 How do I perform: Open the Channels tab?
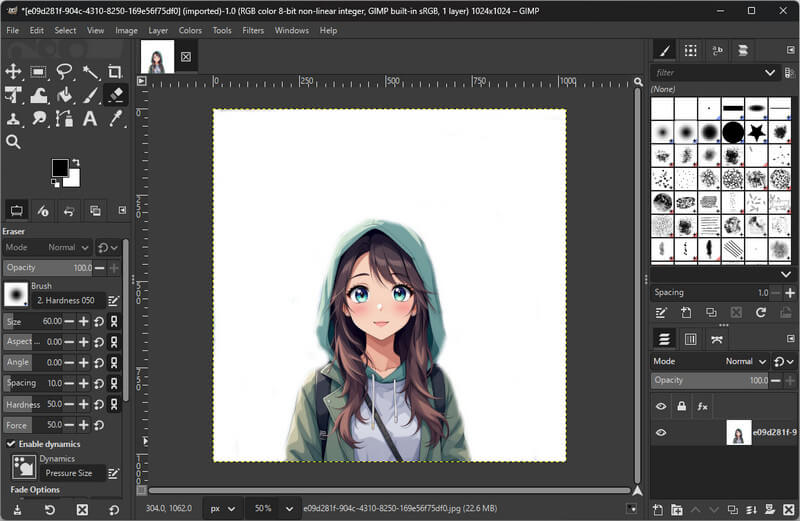point(690,339)
